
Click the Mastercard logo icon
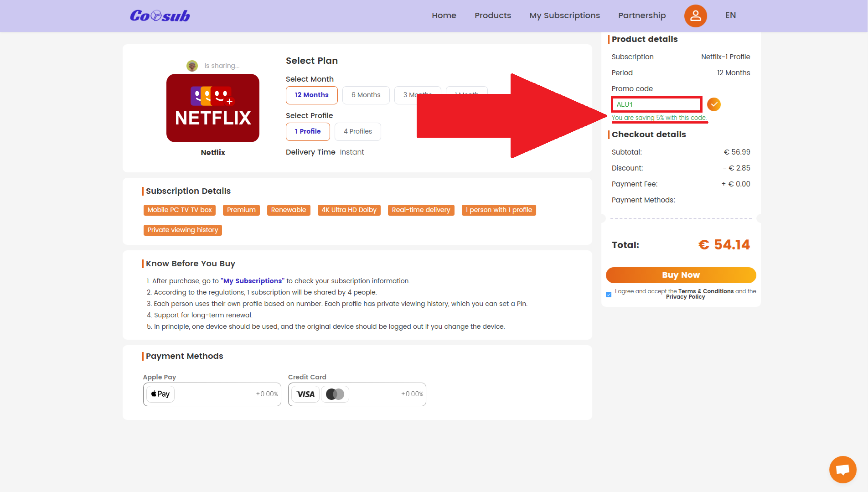click(335, 394)
